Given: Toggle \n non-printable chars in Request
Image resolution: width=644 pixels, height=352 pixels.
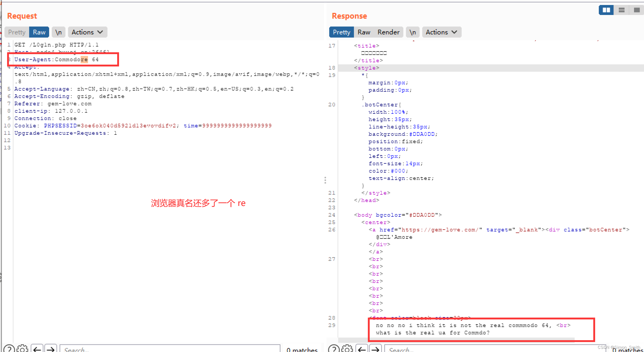Looking at the screenshot, I should [58, 32].
